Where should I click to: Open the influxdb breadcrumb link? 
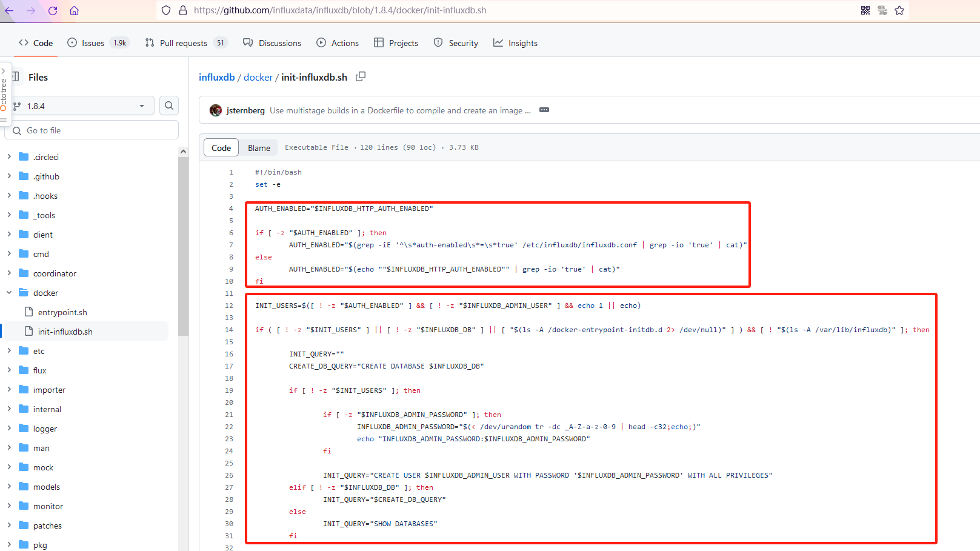[x=216, y=77]
